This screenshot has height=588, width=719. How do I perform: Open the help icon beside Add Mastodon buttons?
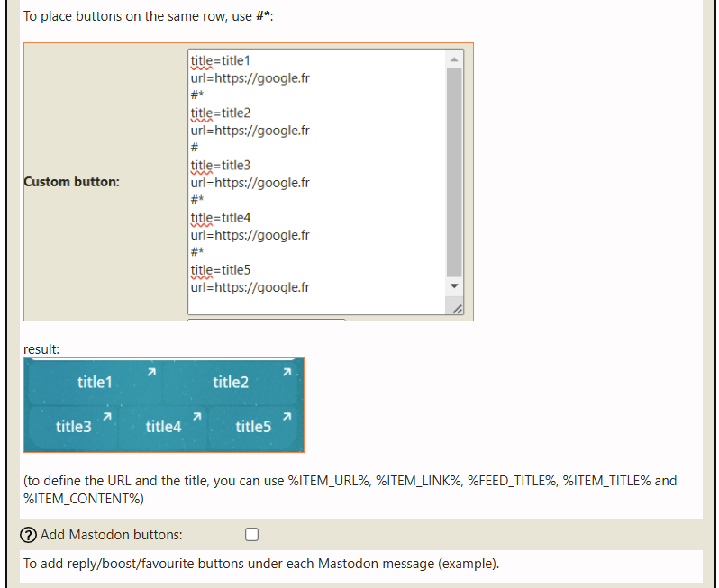point(31,535)
